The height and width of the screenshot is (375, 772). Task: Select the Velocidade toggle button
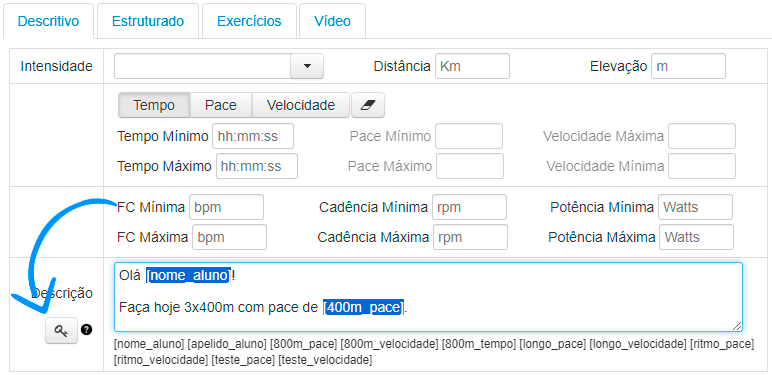pyautogui.click(x=301, y=105)
